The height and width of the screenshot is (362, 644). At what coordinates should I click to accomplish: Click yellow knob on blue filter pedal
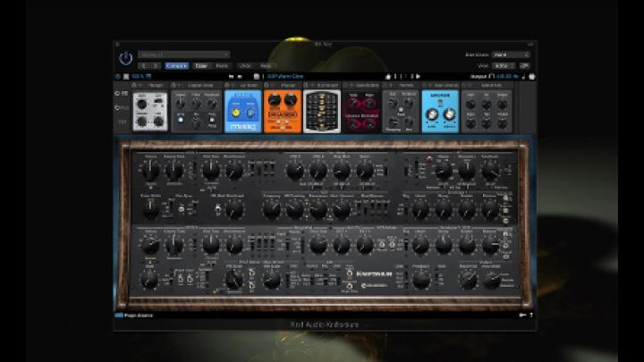tap(236, 113)
